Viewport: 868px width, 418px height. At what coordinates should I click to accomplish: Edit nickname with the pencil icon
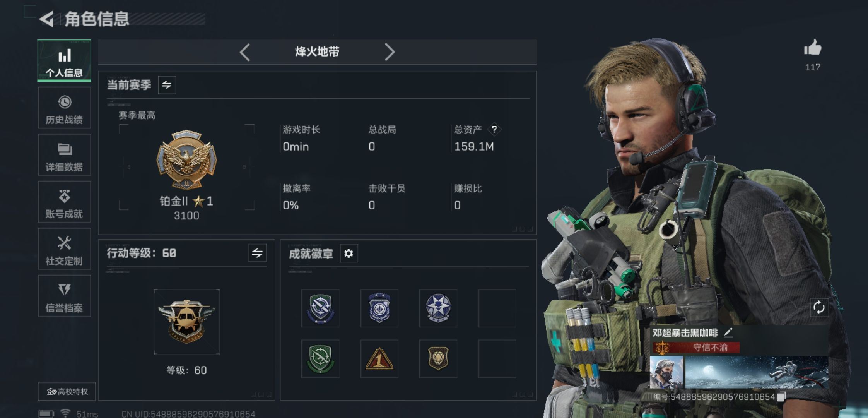[728, 332]
